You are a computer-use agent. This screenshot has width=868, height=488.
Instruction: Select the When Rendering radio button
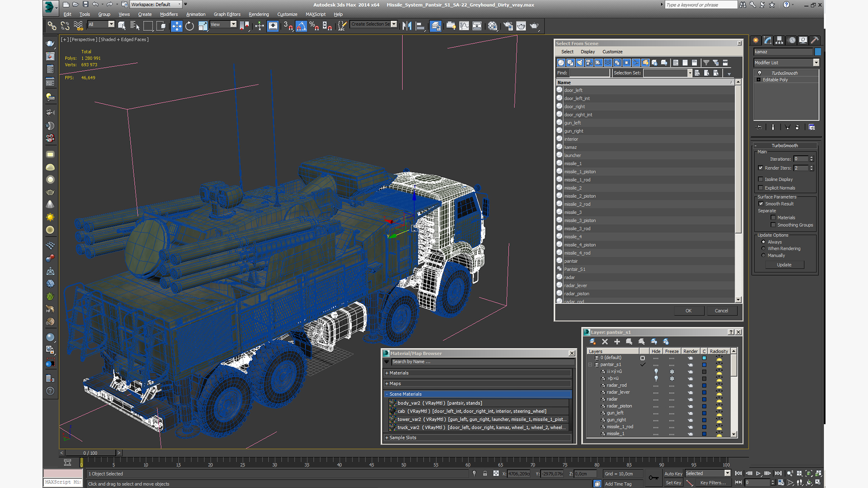coord(764,249)
